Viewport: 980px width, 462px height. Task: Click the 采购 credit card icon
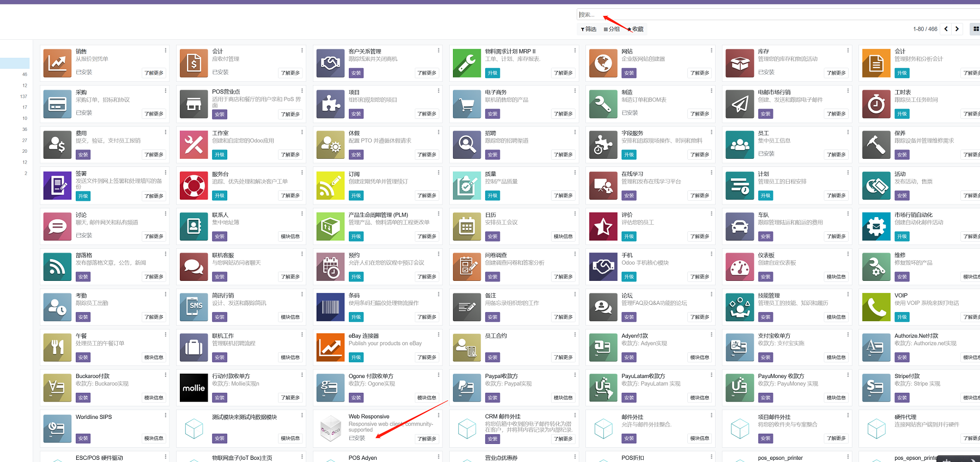point(57,104)
